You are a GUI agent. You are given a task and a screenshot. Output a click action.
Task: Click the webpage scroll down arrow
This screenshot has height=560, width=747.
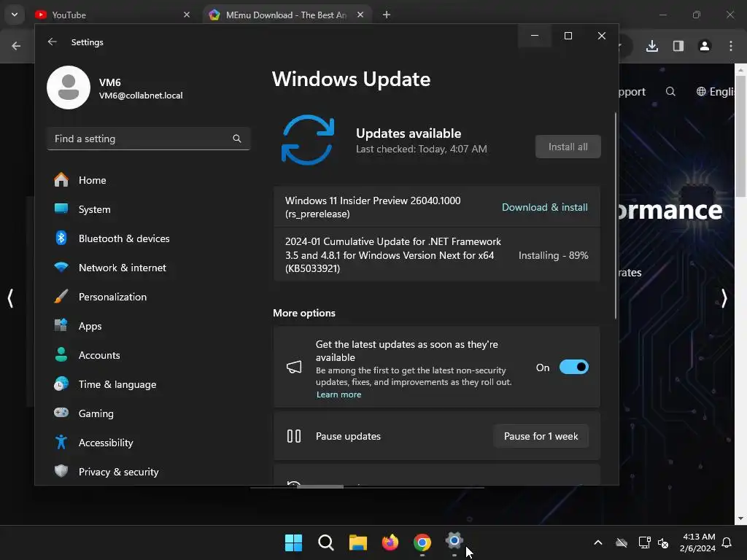[x=740, y=518]
